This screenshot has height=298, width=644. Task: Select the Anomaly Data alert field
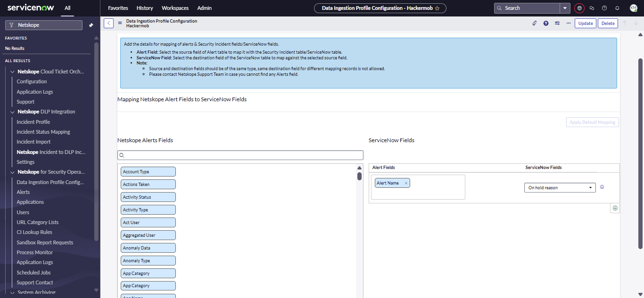pos(148,248)
